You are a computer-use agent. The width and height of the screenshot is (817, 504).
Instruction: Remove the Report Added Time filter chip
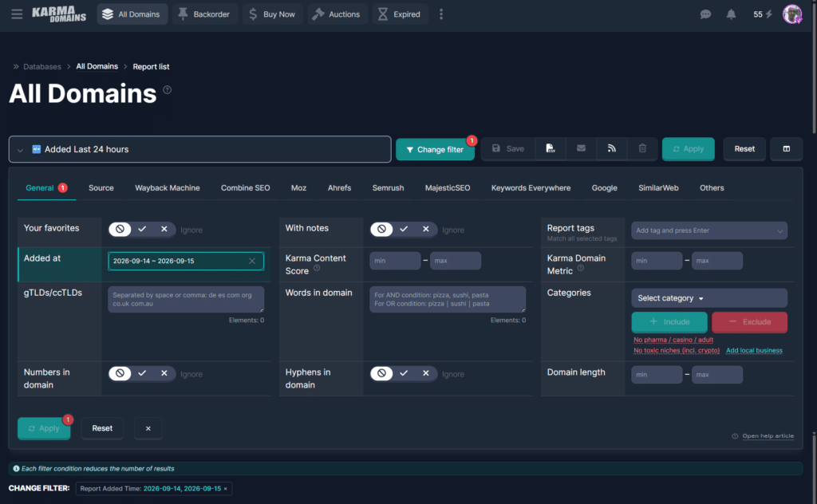225,488
